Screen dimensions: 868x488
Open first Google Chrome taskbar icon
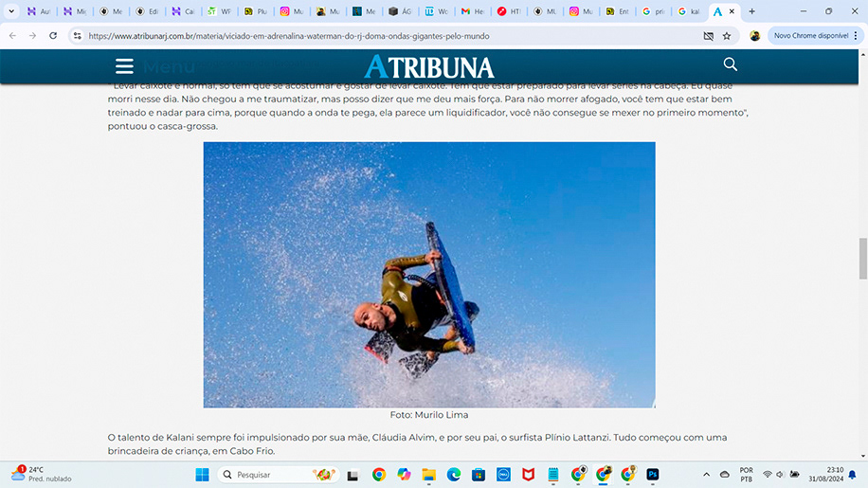click(379, 475)
